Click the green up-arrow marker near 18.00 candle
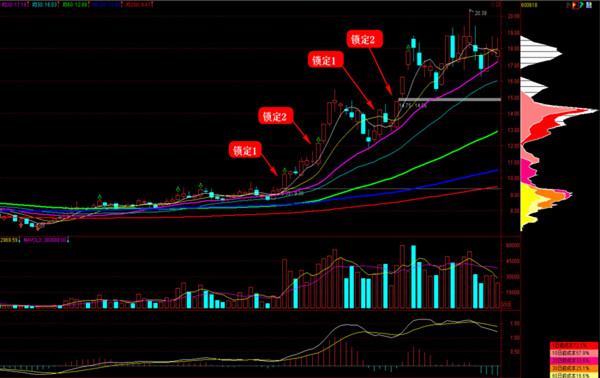This screenshot has height=378, width=600. pyautogui.click(x=408, y=47)
